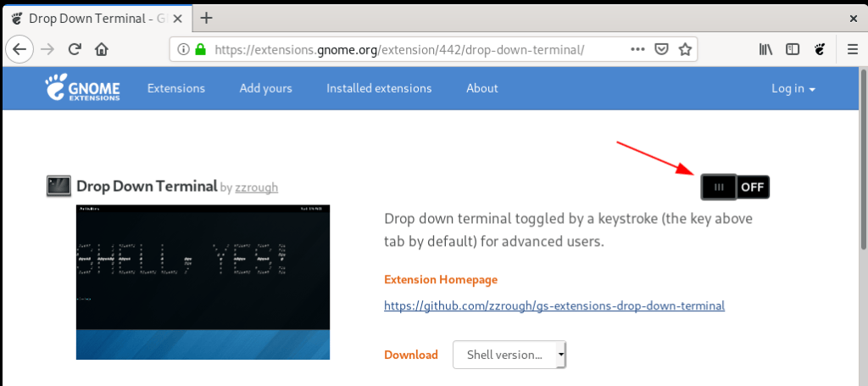Bookmark this page with the star
Viewport: 868px width, 386px height.
pos(684,49)
